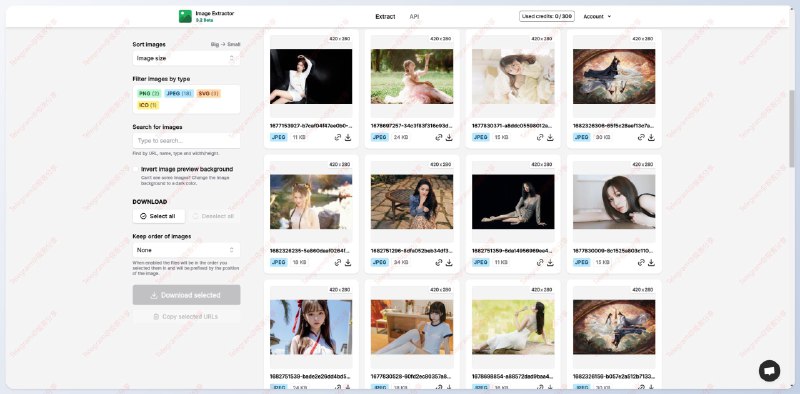
Task: Select thumbnail of girl in pink dress on grass
Action: pyautogui.click(x=412, y=77)
